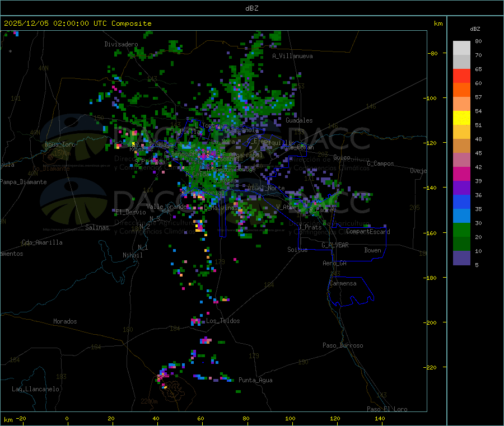Click the '-80' km vertical axis tick
The width and height of the screenshot is (504, 426).
click(x=433, y=53)
